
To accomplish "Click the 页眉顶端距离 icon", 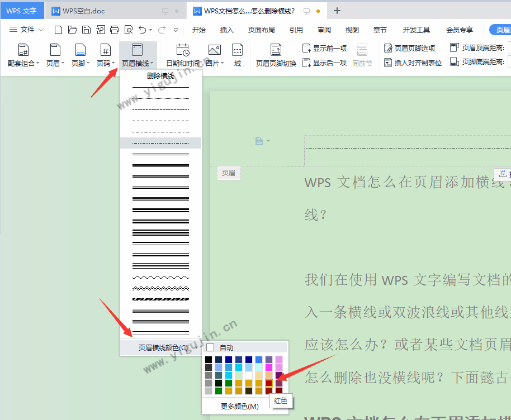I will point(455,47).
